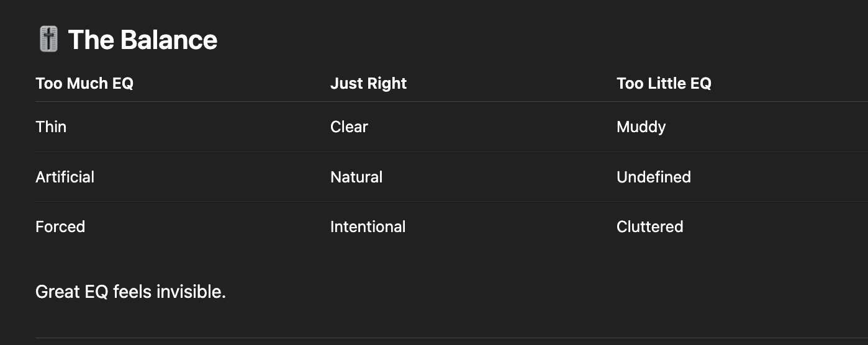Click the Natural table cell
The height and width of the screenshot is (345, 868).
pyautogui.click(x=356, y=177)
